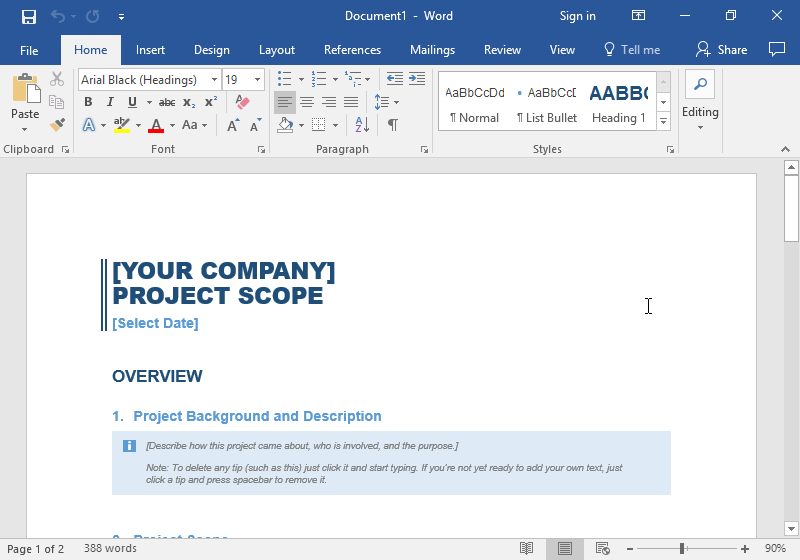
Task: Switch to the Insert tab
Action: click(x=150, y=50)
